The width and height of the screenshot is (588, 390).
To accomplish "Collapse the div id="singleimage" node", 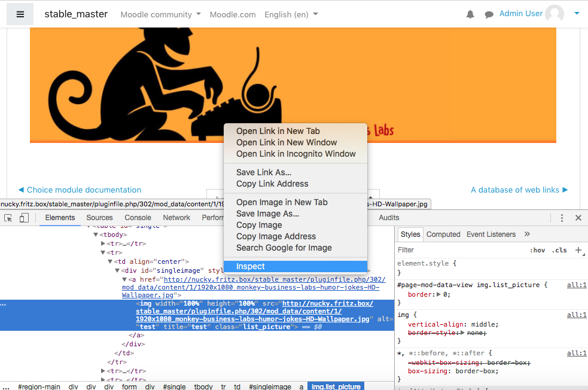I will click(117, 271).
